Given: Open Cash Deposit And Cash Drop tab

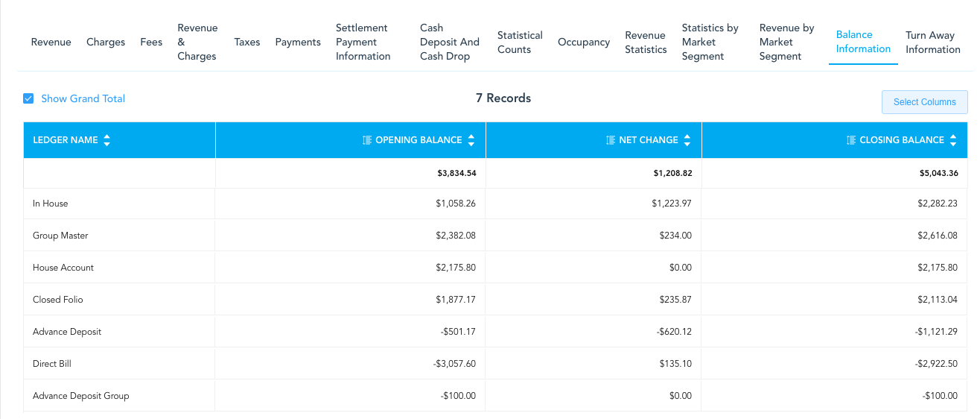Looking at the screenshot, I should [450, 42].
